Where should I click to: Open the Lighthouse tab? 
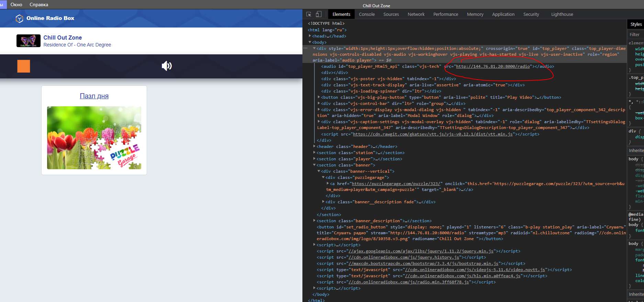[x=562, y=14]
